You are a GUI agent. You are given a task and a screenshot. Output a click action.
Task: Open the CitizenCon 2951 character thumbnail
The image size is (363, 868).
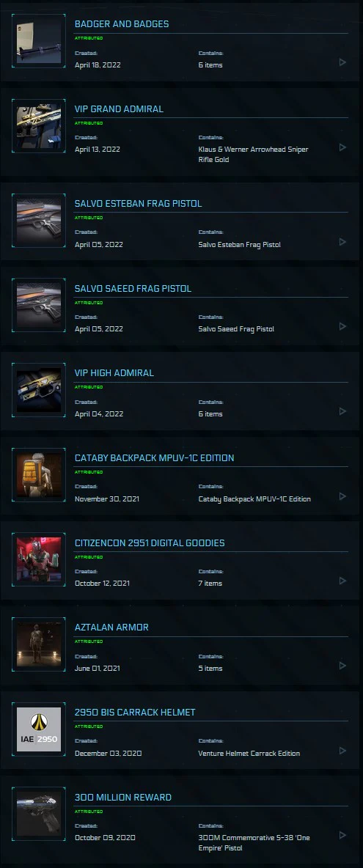pyautogui.click(x=39, y=559)
